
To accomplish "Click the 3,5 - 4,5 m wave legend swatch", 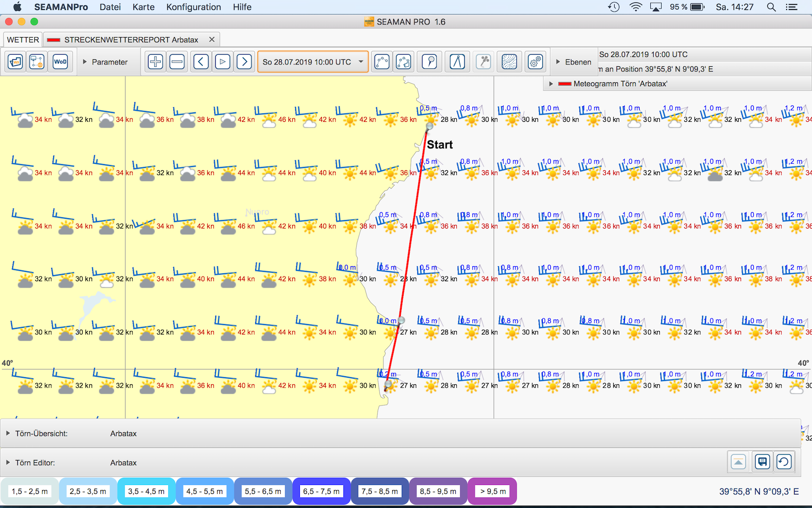I will pos(146,491).
